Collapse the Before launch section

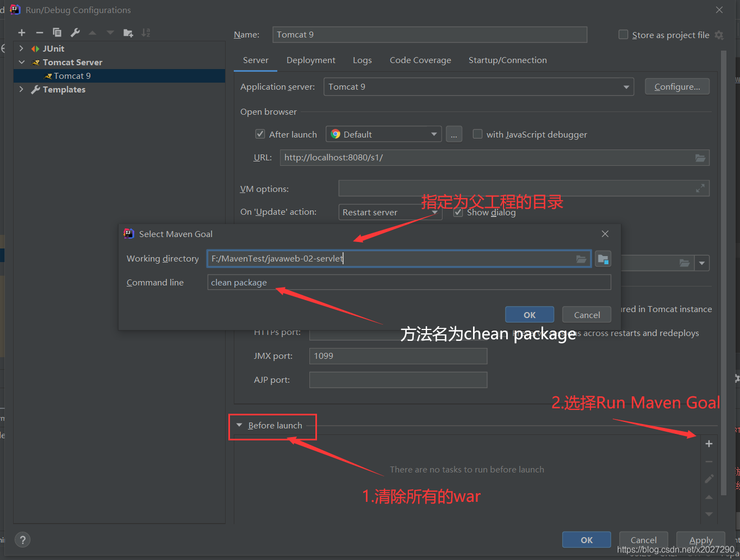tap(239, 425)
